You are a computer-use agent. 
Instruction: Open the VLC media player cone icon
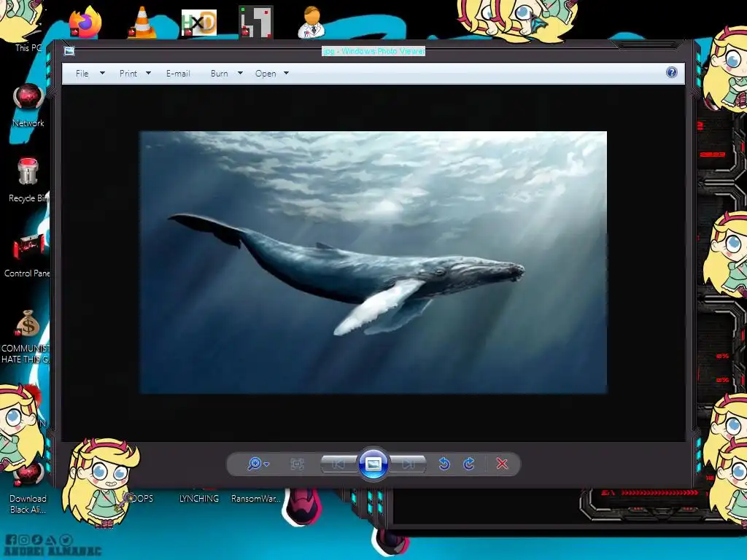[x=142, y=23]
